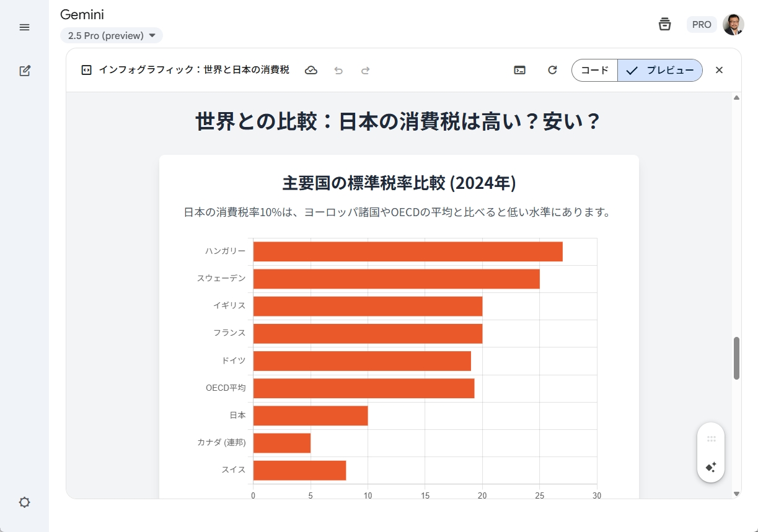Open settings gear in sidebar
758x532 pixels.
tap(25, 502)
